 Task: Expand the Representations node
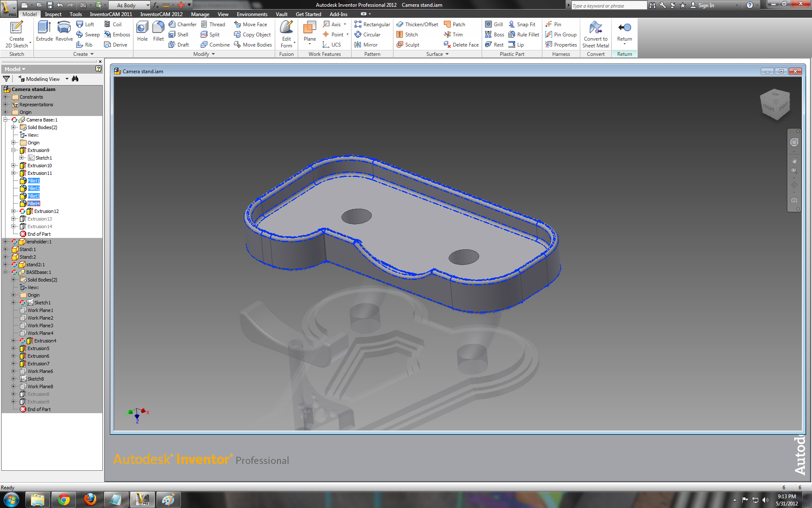point(5,105)
